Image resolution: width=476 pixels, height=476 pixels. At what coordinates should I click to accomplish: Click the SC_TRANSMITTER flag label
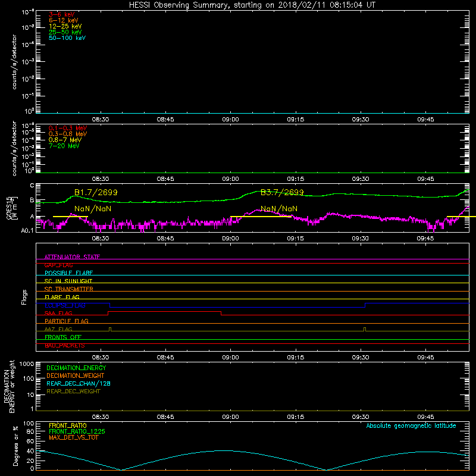tap(68, 289)
